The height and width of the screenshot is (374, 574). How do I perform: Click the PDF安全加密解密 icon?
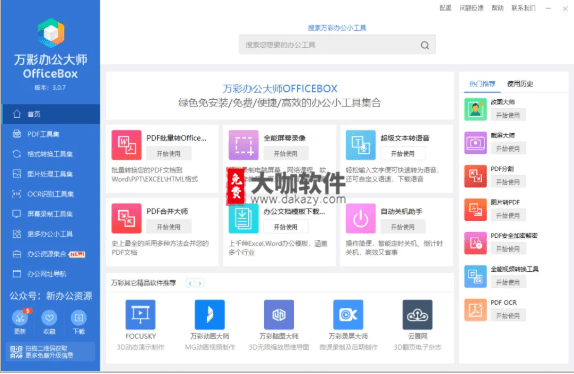click(476, 243)
